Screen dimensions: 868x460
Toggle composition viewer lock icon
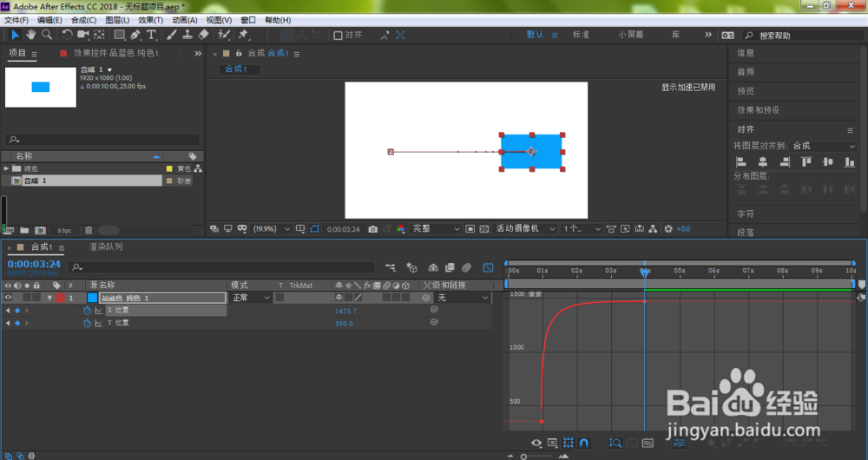point(239,53)
